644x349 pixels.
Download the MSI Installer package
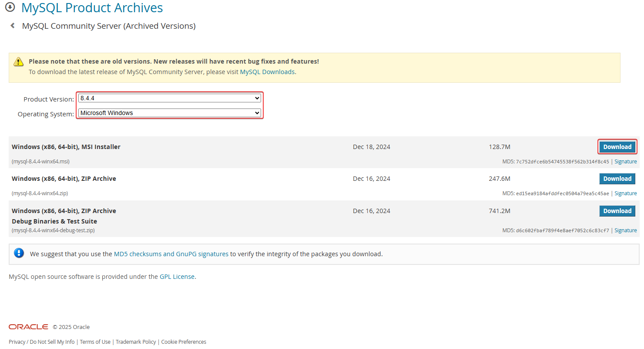coord(617,147)
